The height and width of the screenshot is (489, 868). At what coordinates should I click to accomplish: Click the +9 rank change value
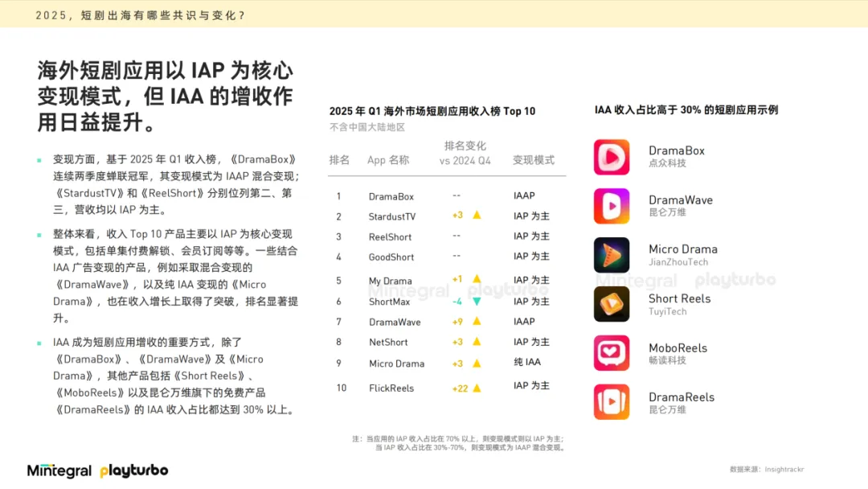pos(457,322)
